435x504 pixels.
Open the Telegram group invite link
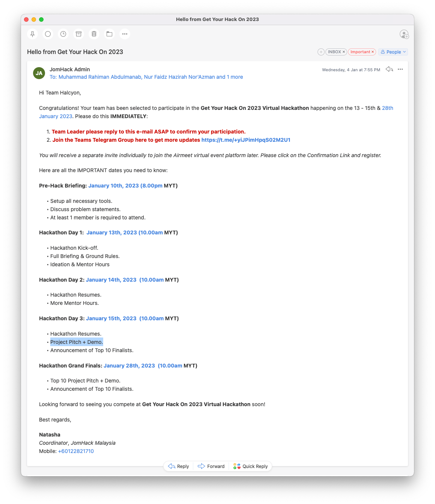[x=246, y=139]
